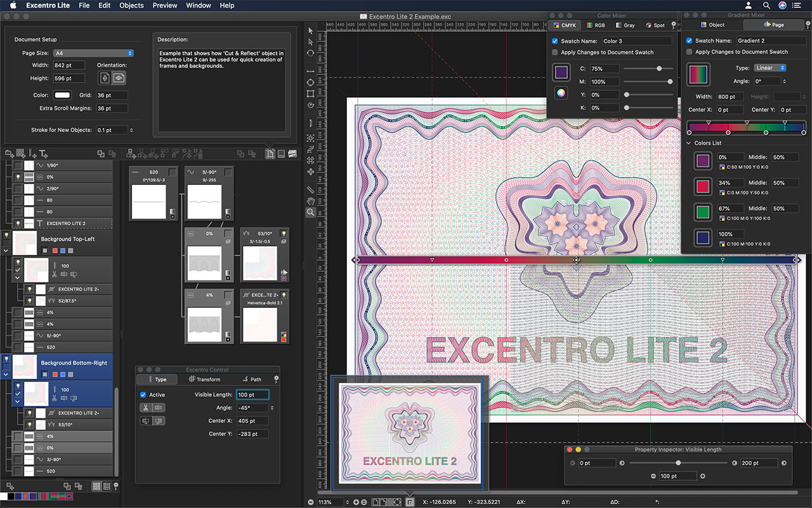Select the rectangle object tool
This screenshot has width=812, height=508.
point(310,94)
